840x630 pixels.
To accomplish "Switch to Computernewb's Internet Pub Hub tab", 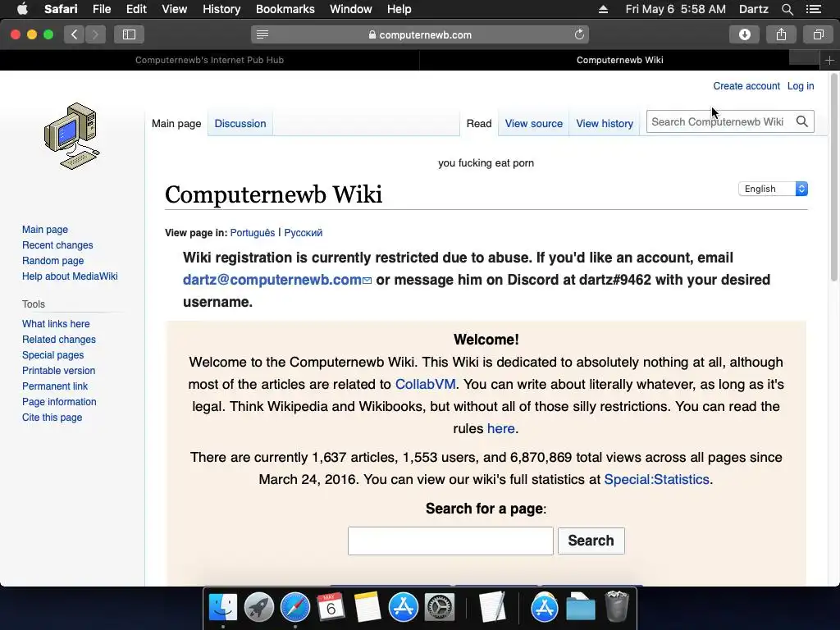I will point(209,60).
